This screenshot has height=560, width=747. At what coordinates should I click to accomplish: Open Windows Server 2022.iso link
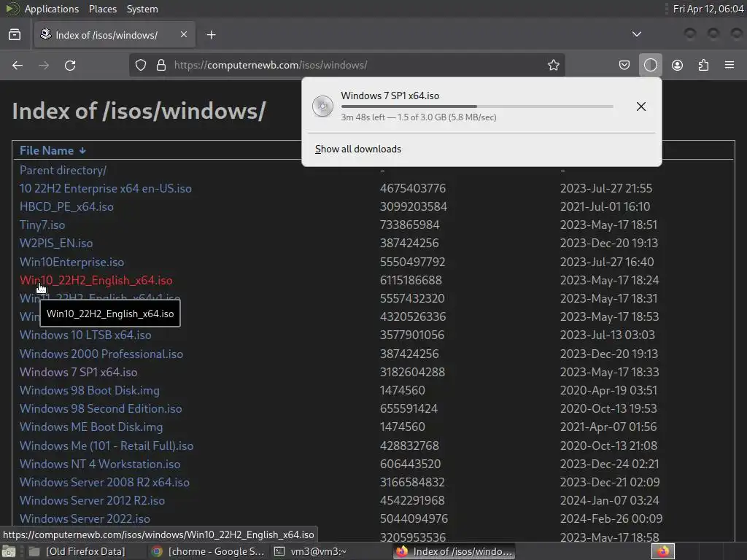[x=85, y=518]
